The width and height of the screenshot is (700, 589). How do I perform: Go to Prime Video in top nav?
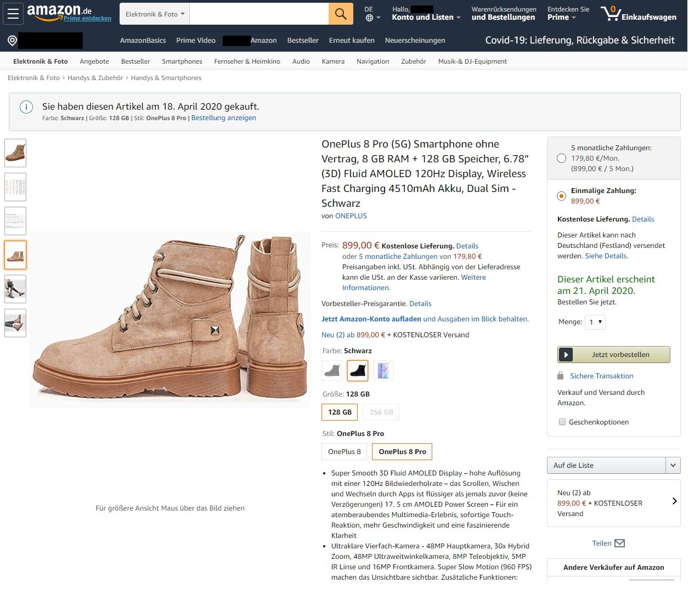click(196, 41)
